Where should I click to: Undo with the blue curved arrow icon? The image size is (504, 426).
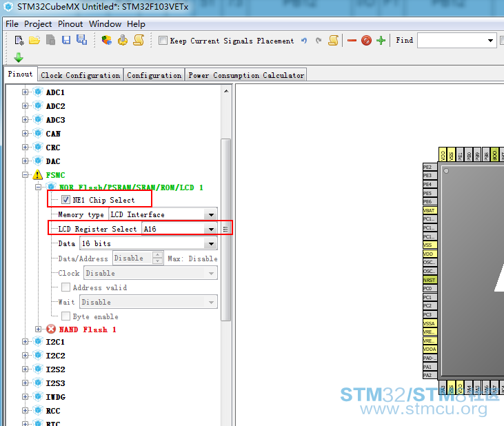(304, 41)
